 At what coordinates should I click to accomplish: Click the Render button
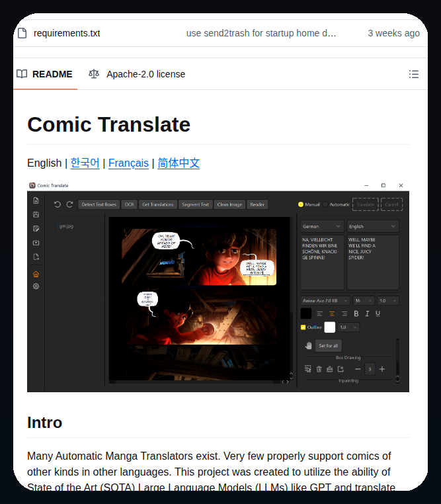pyautogui.click(x=257, y=204)
